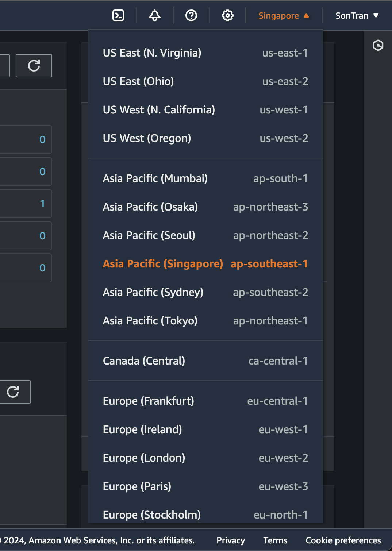The width and height of the screenshot is (392, 551).
Task: Switch to US West (Oregon) region
Action: [205, 138]
